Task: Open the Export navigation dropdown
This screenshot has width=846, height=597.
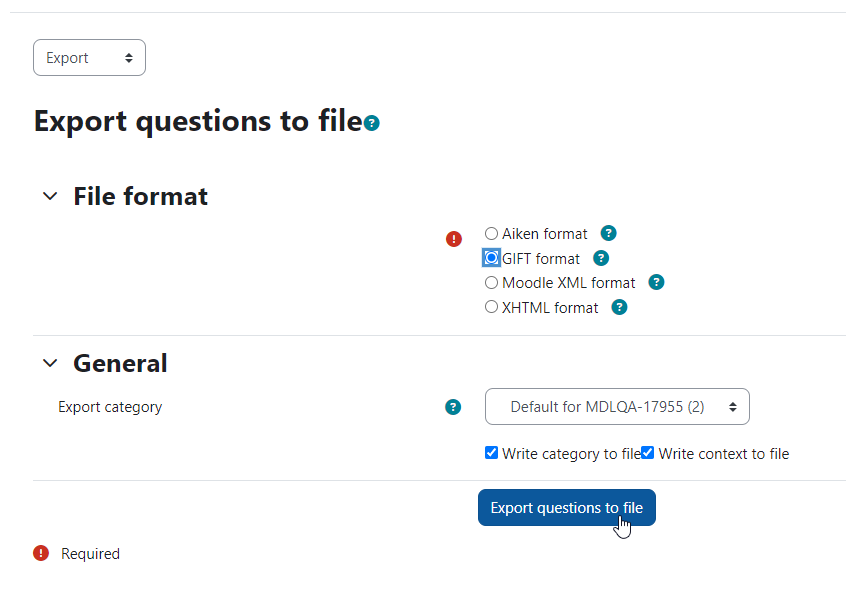Action: point(90,57)
